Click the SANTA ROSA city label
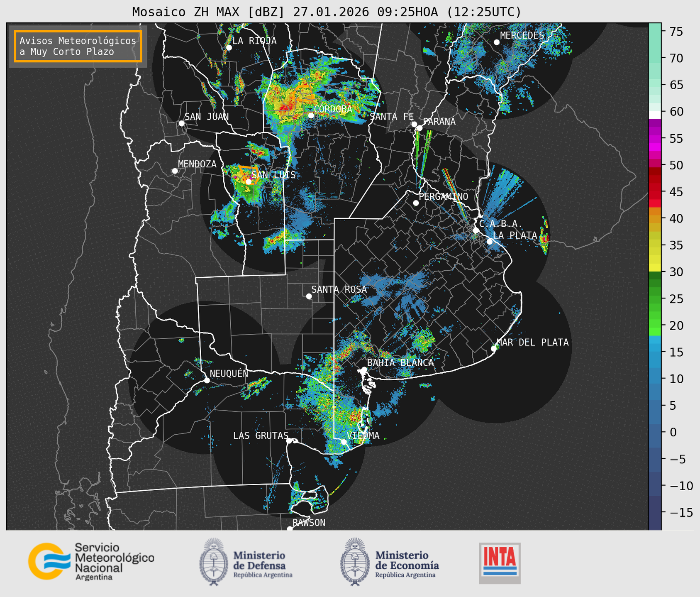The height and width of the screenshot is (597, 700). tap(339, 289)
